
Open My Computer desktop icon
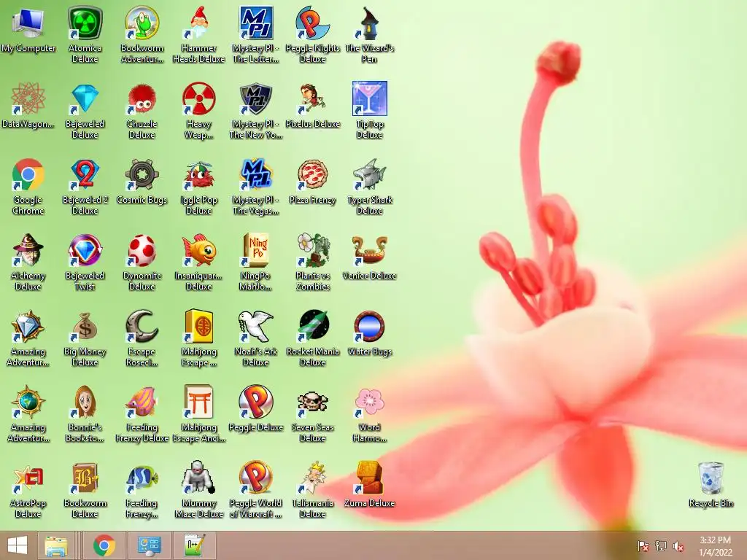(x=28, y=23)
